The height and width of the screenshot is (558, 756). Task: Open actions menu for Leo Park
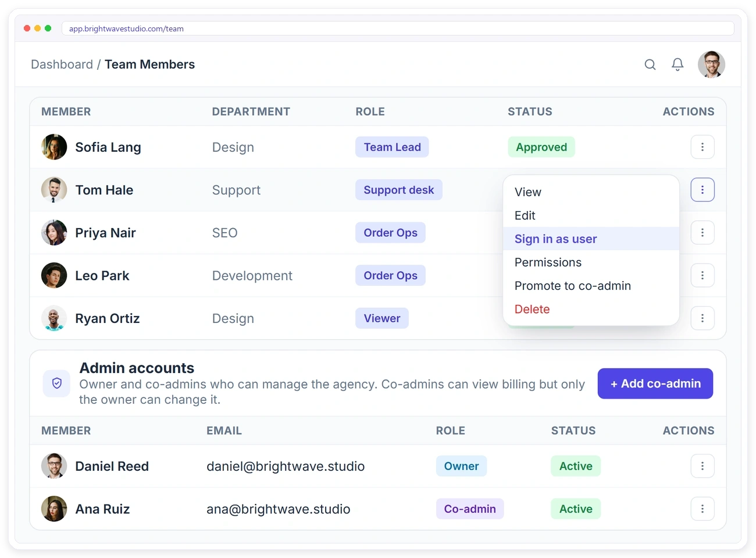(x=702, y=275)
